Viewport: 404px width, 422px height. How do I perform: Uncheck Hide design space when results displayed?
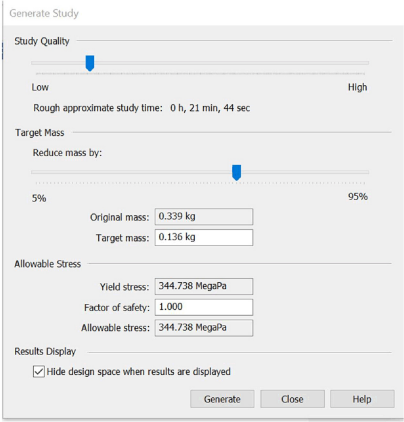click(x=39, y=371)
